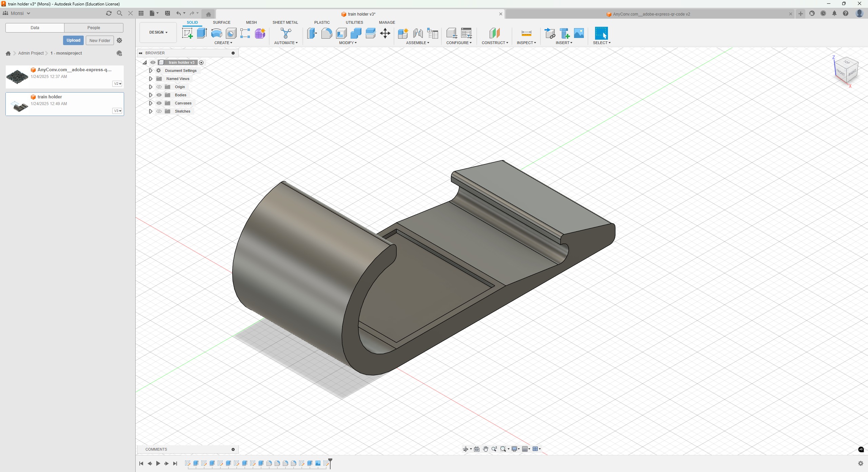This screenshot has width=868, height=472.
Task: Toggle visibility of train holder v3 root
Action: (153, 62)
